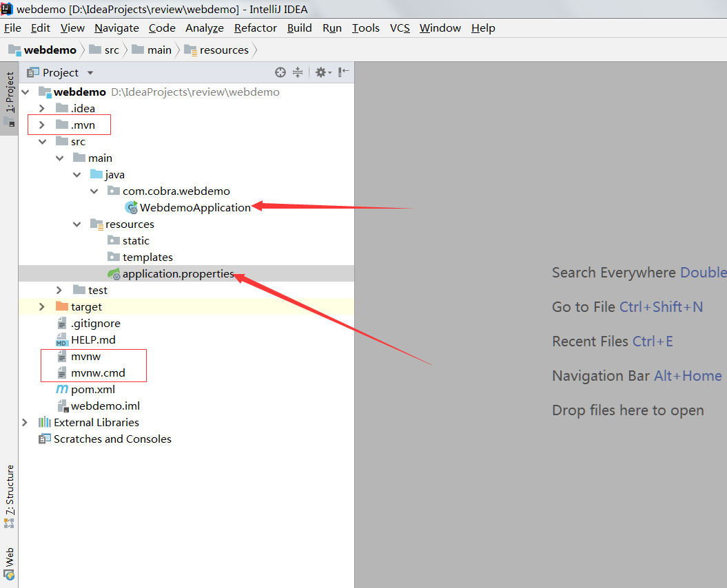Expand the .mvn folder
Image resolution: width=727 pixels, height=588 pixels.
tap(42, 125)
